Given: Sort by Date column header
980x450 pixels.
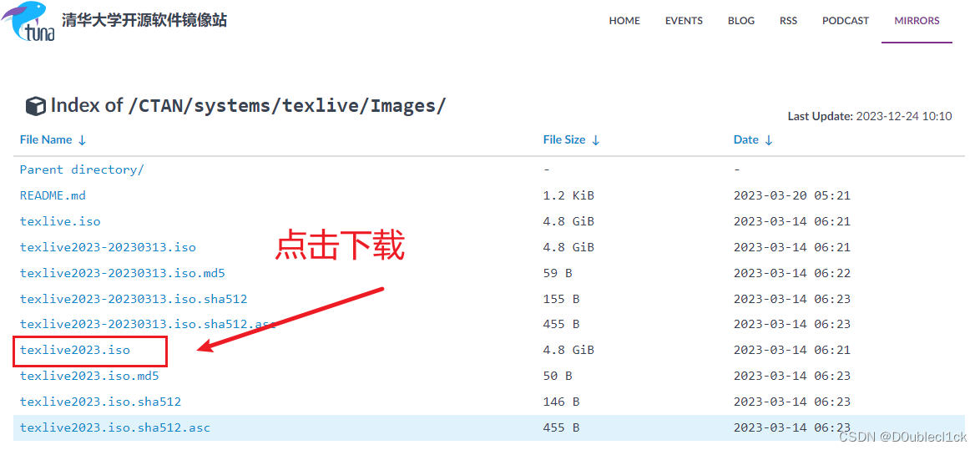Looking at the screenshot, I should click(753, 140).
